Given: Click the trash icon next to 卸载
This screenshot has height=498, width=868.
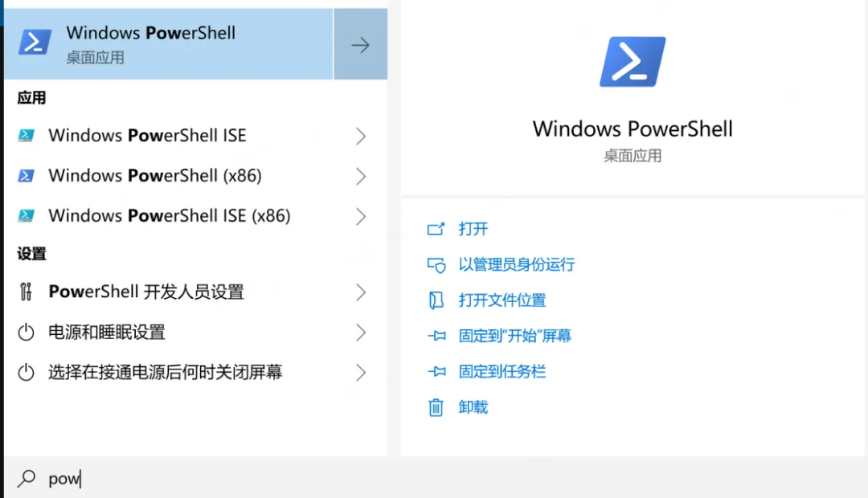Looking at the screenshot, I should (x=436, y=407).
